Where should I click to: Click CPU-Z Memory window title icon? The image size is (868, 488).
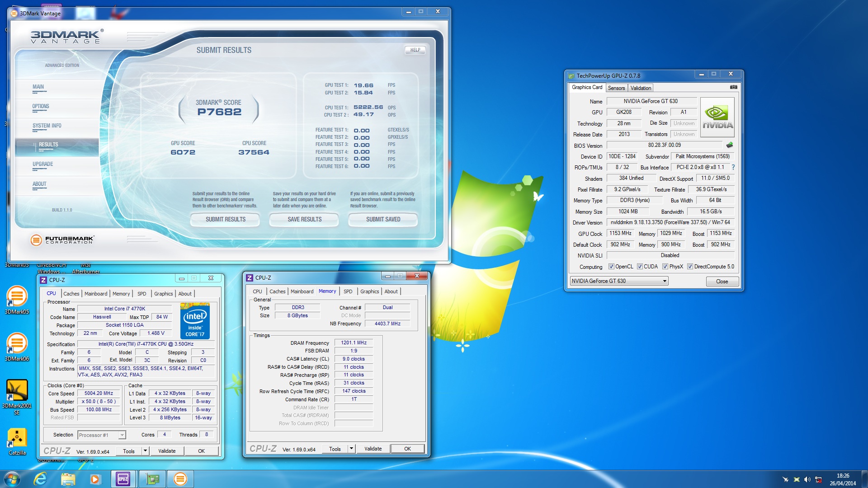pyautogui.click(x=250, y=278)
